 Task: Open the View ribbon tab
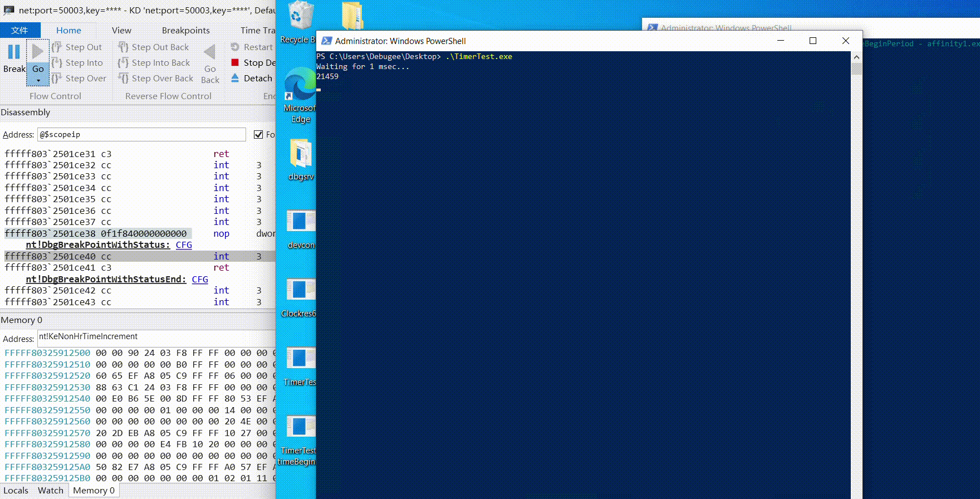coord(121,30)
